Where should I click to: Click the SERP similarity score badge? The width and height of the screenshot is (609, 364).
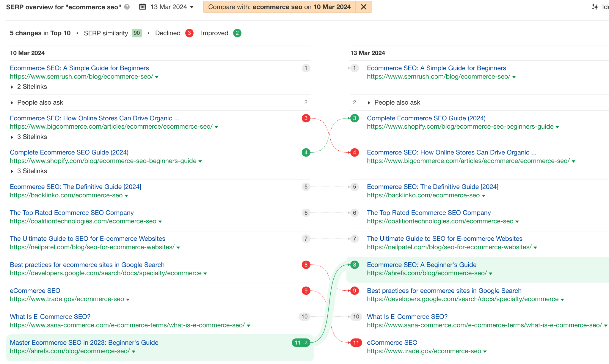tap(136, 33)
